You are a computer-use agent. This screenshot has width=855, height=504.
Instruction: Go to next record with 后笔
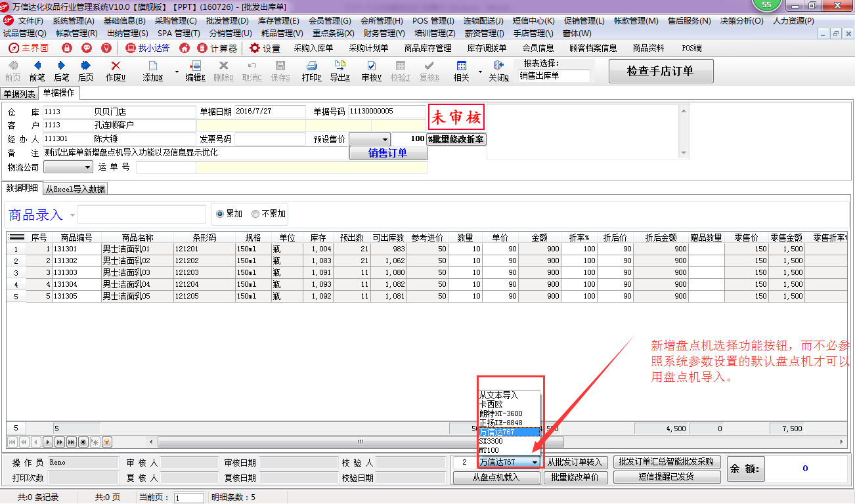(61, 71)
